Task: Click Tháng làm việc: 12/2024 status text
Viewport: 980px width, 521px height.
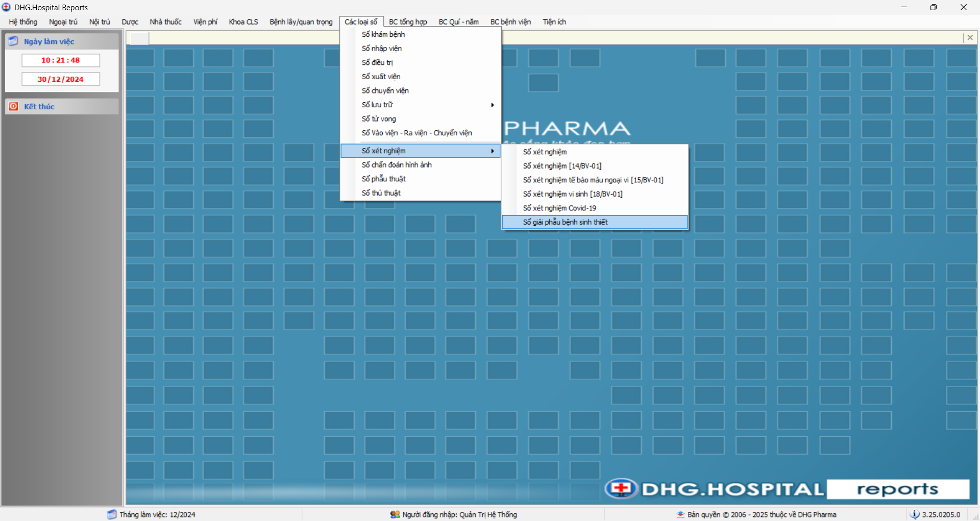Action: (x=157, y=514)
